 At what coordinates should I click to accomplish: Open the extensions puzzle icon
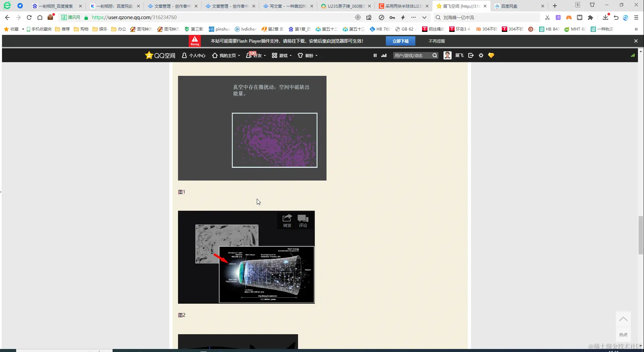pos(590,17)
